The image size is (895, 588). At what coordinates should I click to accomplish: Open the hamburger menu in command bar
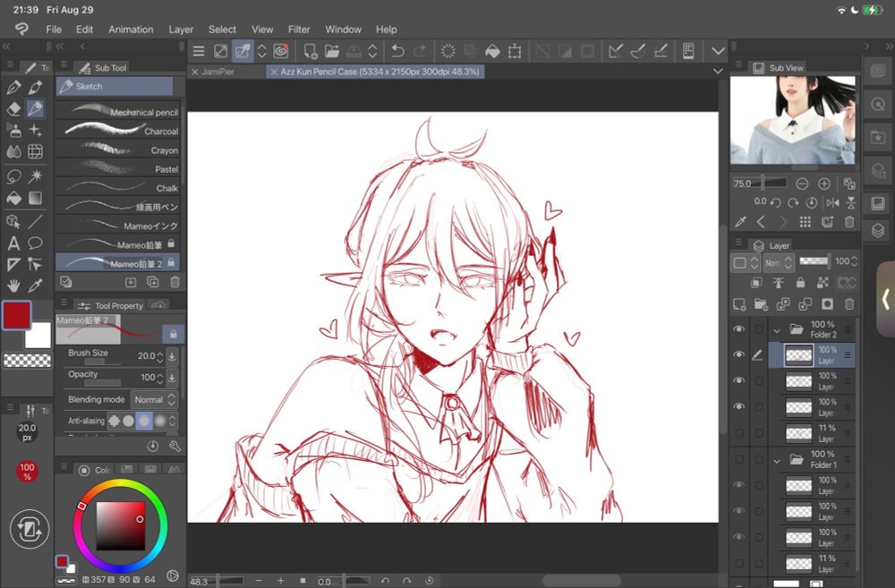tap(199, 51)
